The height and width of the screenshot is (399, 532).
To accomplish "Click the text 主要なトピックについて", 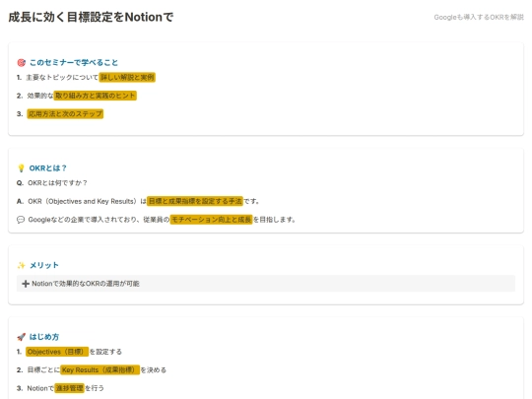I will (62, 78).
